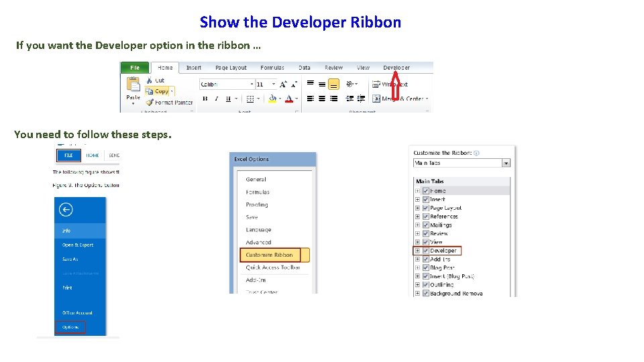This screenshot has width=644, height=362.
Task: Open the font name Calibri dropdown
Action: click(252, 84)
